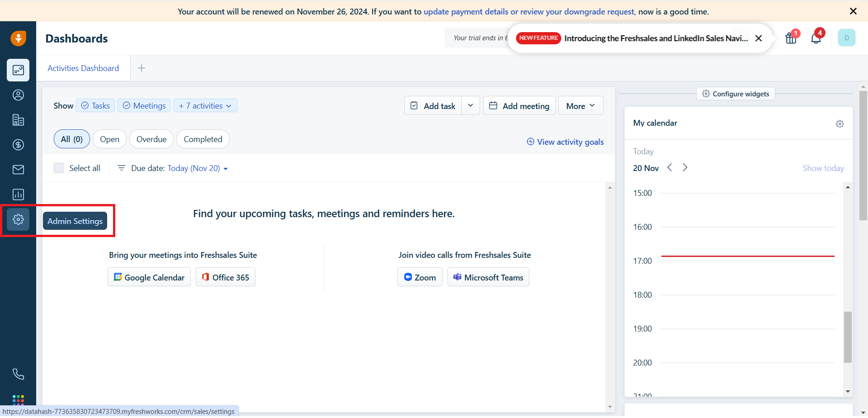This screenshot has height=418, width=868.
Task: Click the page vertical scrollbar thumb
Action: [x=863, y=156]
